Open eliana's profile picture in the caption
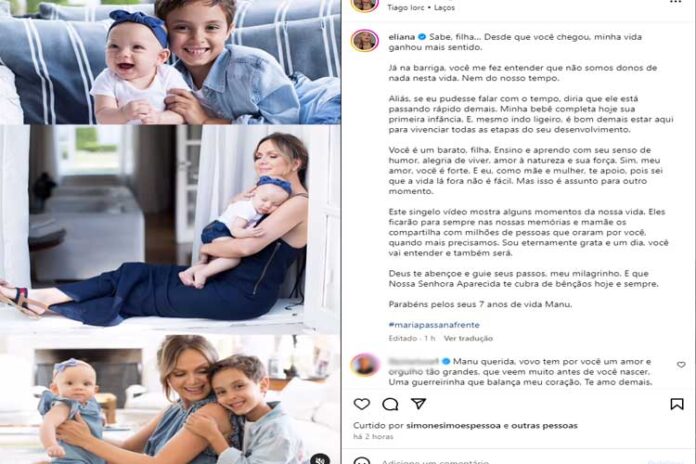Screen dimensions: 696x464 [364, 41]
